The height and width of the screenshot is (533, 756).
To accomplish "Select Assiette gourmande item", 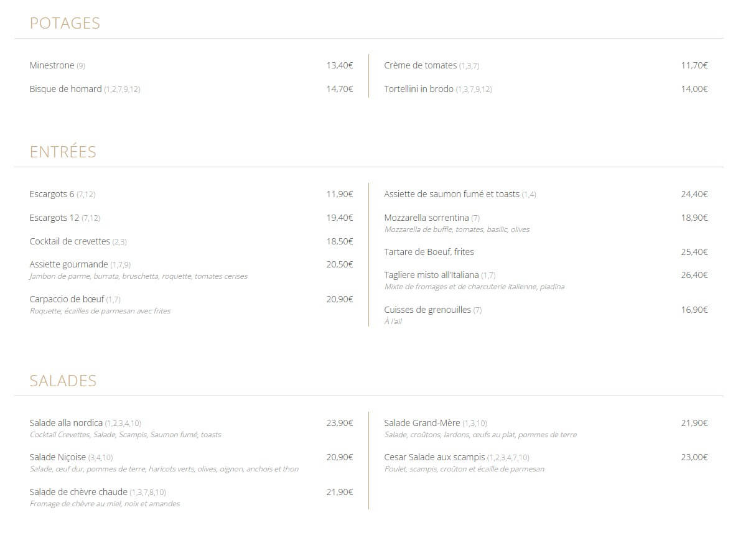I will click(x=68, y=264).
